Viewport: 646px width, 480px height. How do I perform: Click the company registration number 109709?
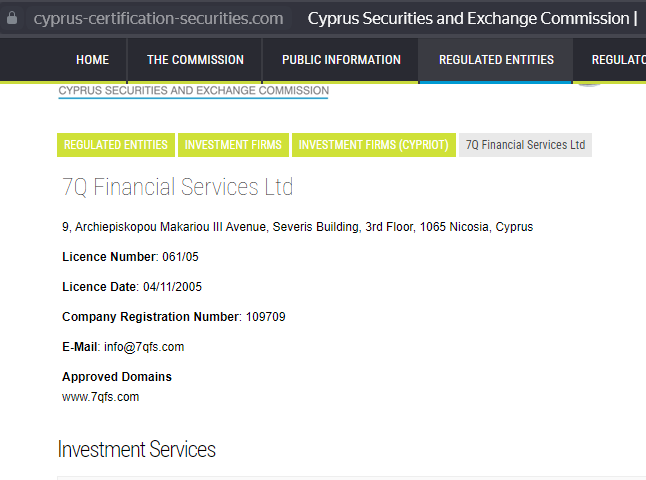[265, 317]
